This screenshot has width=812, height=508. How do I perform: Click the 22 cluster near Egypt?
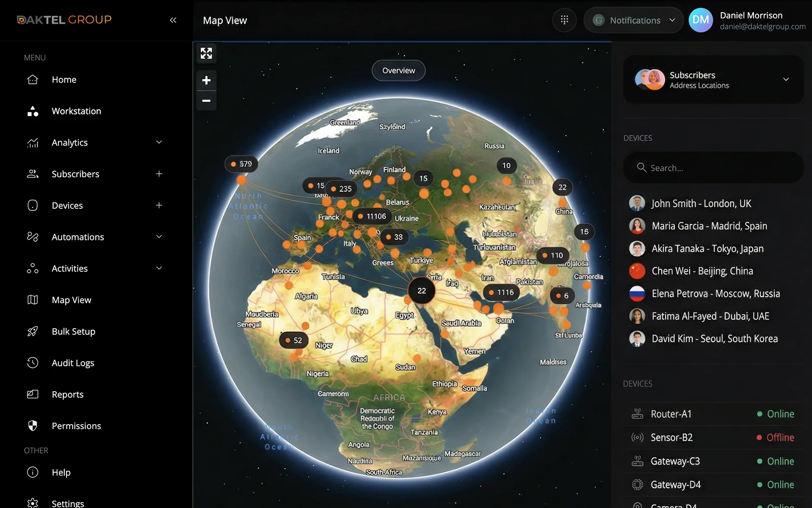click(x=422, y=291)
